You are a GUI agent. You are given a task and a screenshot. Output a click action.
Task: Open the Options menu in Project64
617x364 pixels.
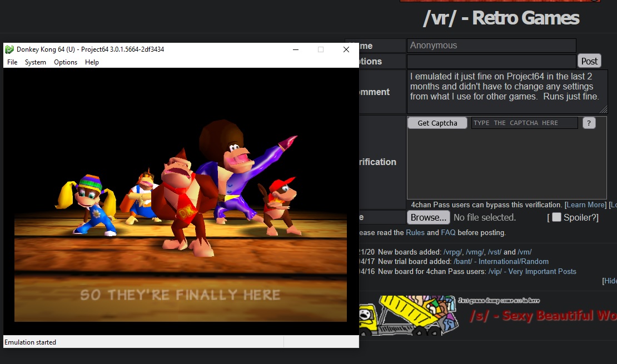pos(66,62)
